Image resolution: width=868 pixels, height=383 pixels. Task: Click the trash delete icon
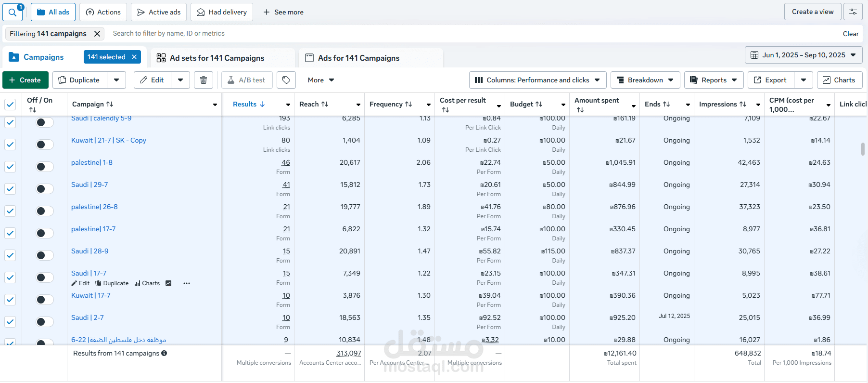[x=204, y=80]
